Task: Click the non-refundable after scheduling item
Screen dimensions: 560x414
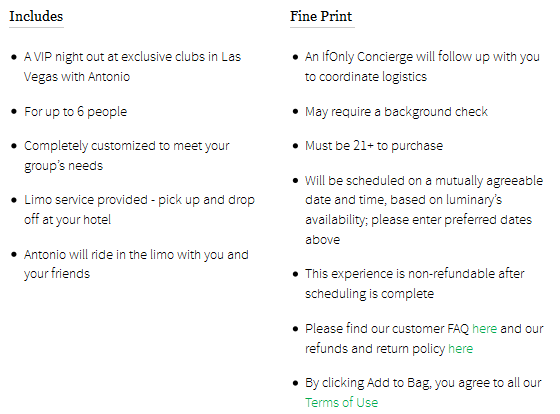Action: pyautogui.click(x=415, y=284)
